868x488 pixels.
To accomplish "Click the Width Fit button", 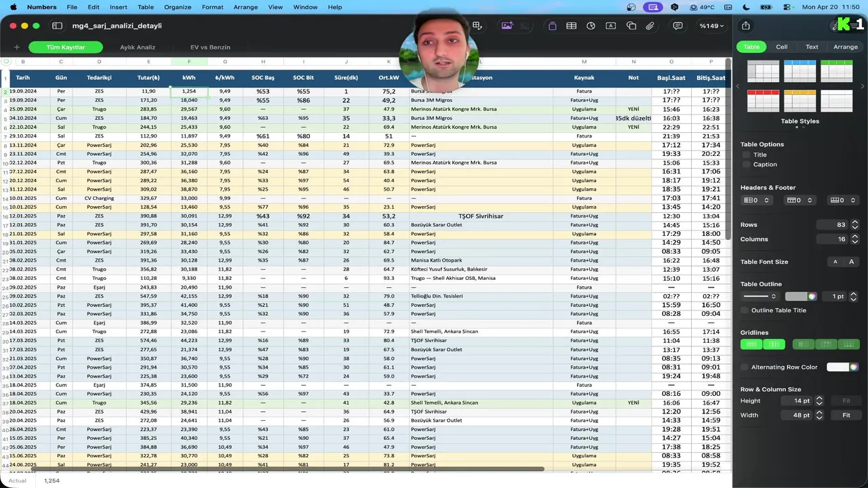I will tap(846, 415).
